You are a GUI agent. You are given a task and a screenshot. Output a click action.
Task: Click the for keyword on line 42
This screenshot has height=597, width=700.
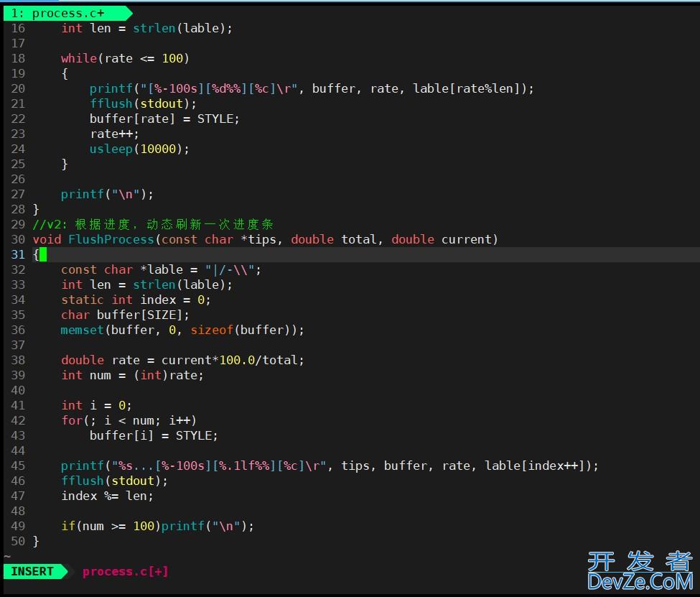tap(71, 420)
